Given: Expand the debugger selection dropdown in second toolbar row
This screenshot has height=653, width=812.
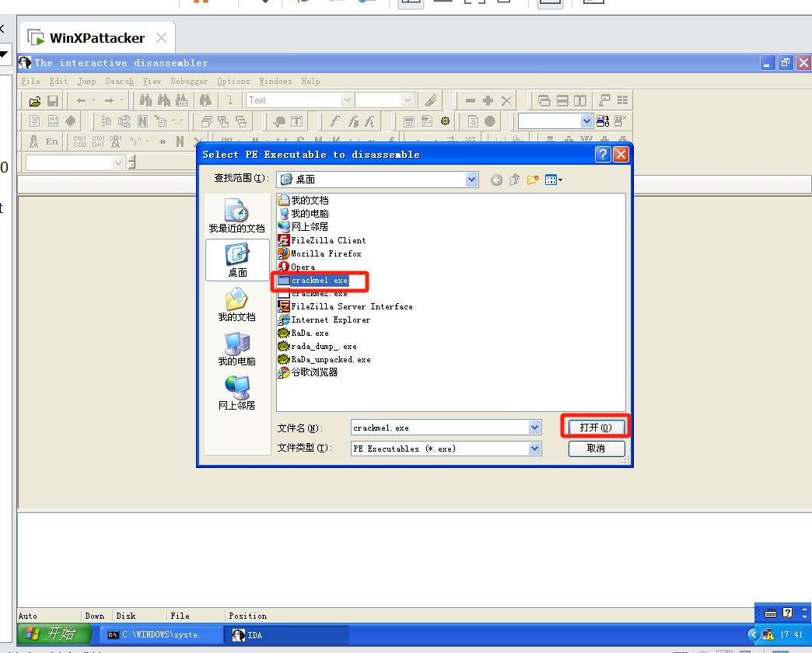Looking at the screenshot, I should pyautogui.click(x=586, y=121).
